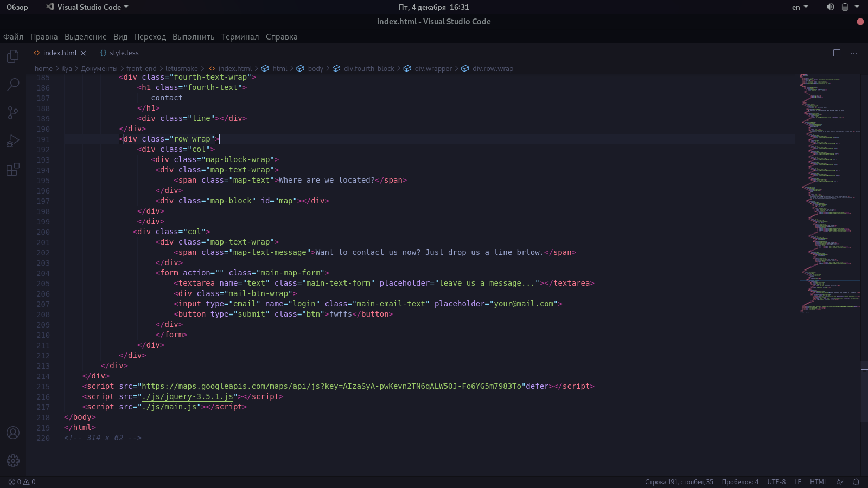Open Обзор activities overview
868x488 pixels.
tap(17, 7)
